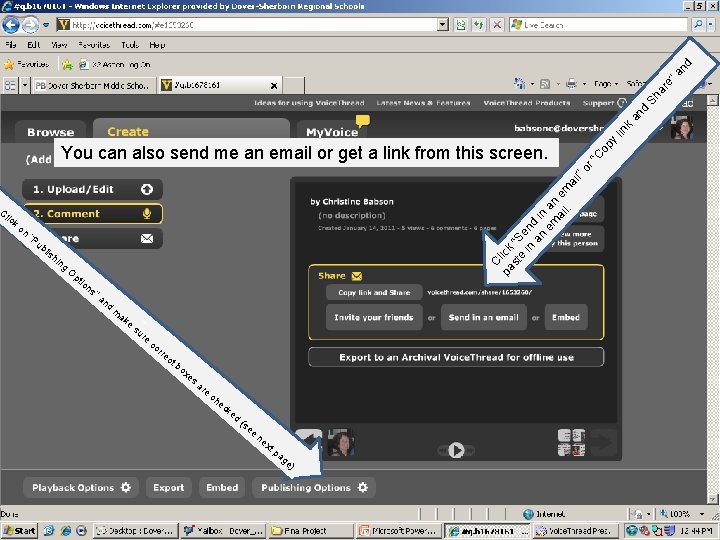Open the Page dropdown in command bar

606,84
